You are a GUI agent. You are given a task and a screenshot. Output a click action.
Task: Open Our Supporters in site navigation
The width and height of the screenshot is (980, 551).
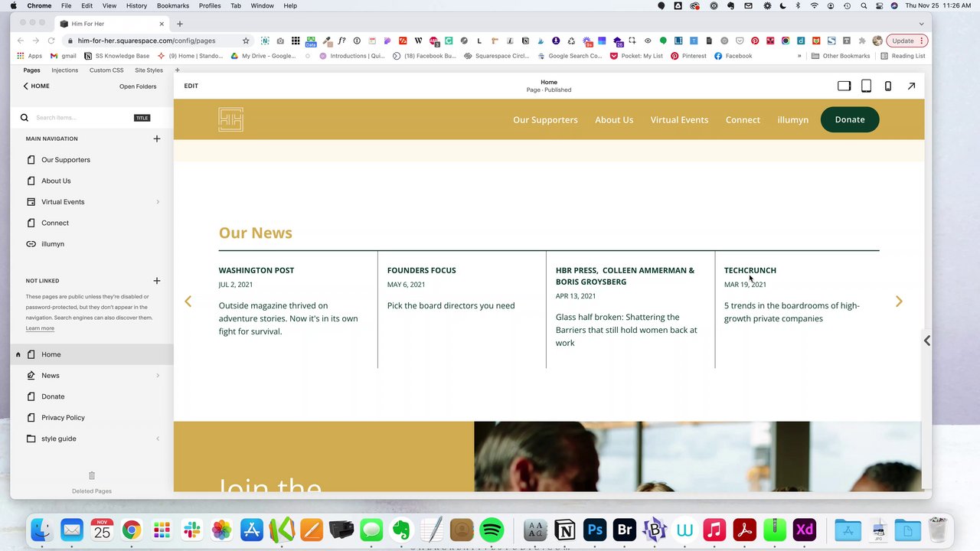point(545,119)
